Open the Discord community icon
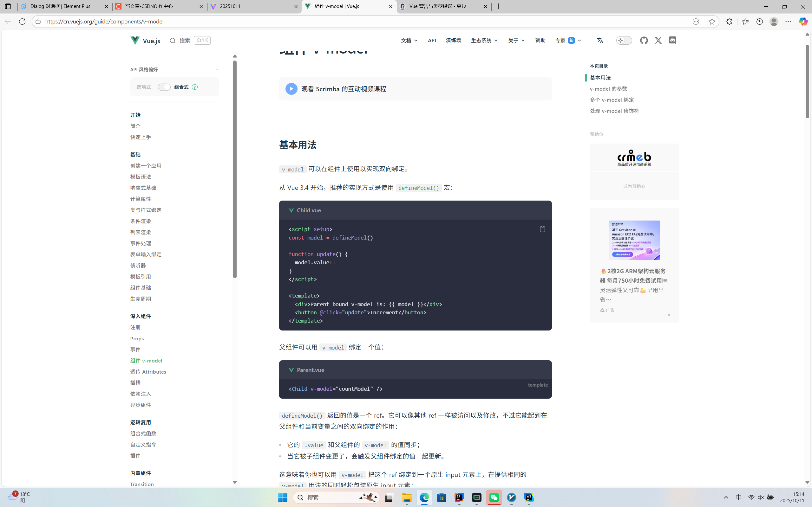 point(672,40)
